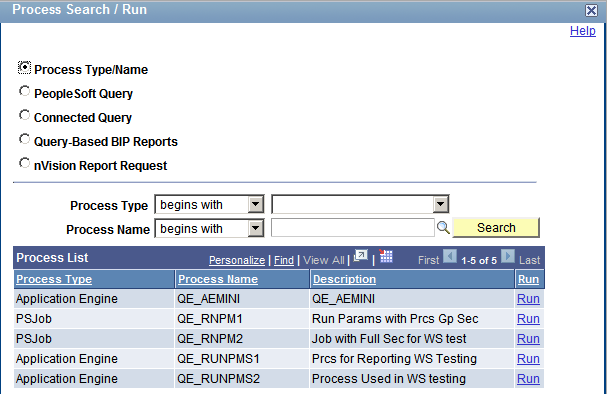Viewport: 607px width, 394px height.
Task: Open process list in new window icon
Action: (360, 256)
